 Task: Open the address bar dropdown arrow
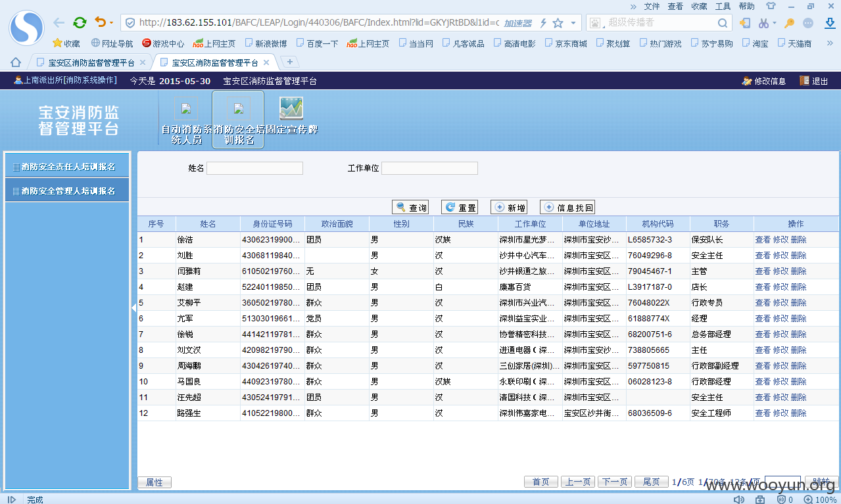pos(573,23)
